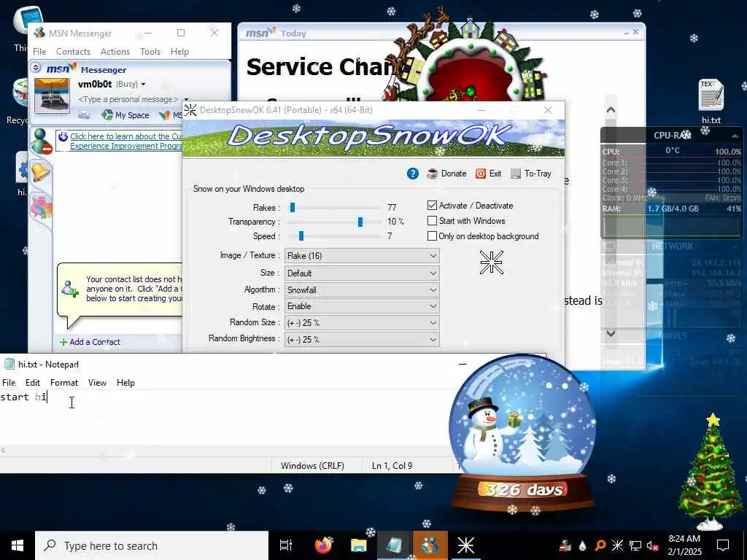The height and width of the screenshot is (560, 747).
Task: Click the Notepad text area with 'start hi'
Action: tap(224, 417)
